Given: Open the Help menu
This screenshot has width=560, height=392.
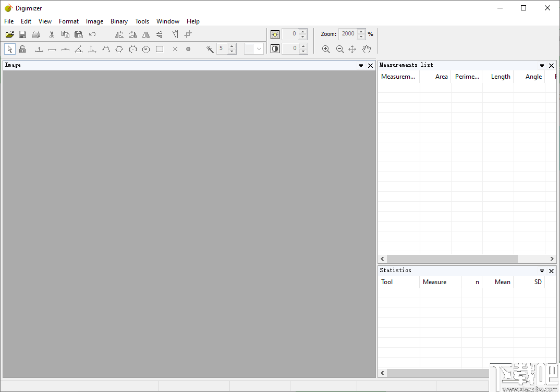Looking at the screenshot, I should [x=193, y=21].
